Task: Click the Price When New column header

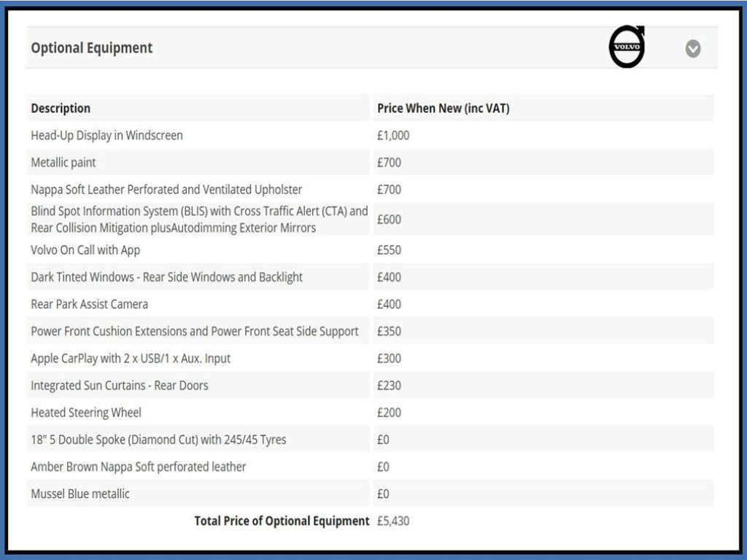Action: point(443,109)
